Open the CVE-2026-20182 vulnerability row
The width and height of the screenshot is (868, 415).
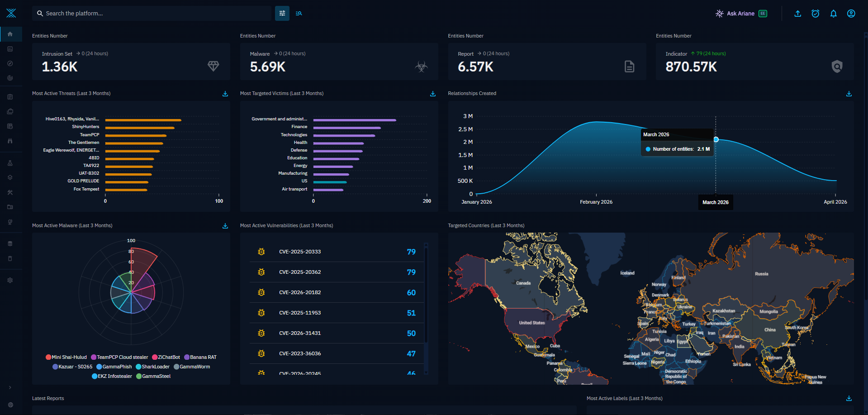click(337, 292)
